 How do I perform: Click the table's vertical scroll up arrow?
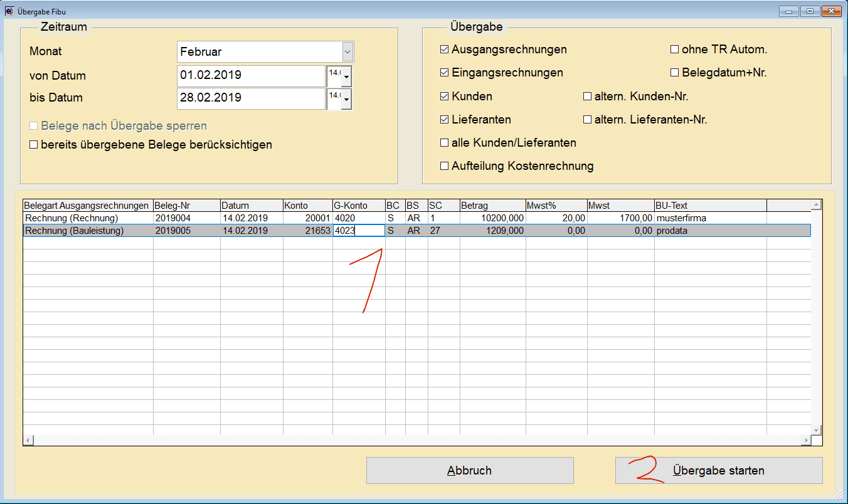point(816,205)
